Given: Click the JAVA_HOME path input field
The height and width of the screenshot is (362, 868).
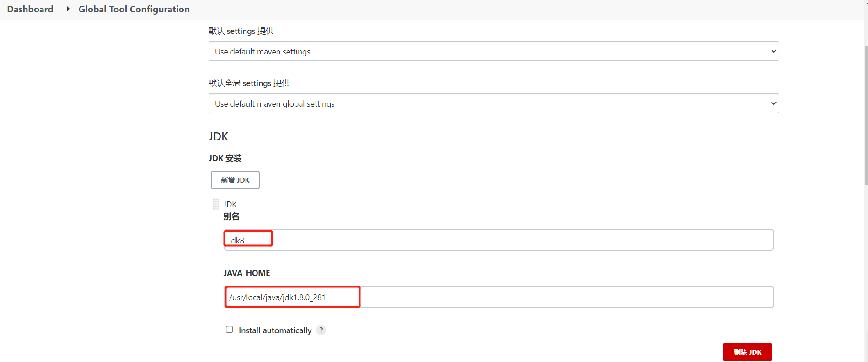Looking at the screenshot, I should coord(498,297).
